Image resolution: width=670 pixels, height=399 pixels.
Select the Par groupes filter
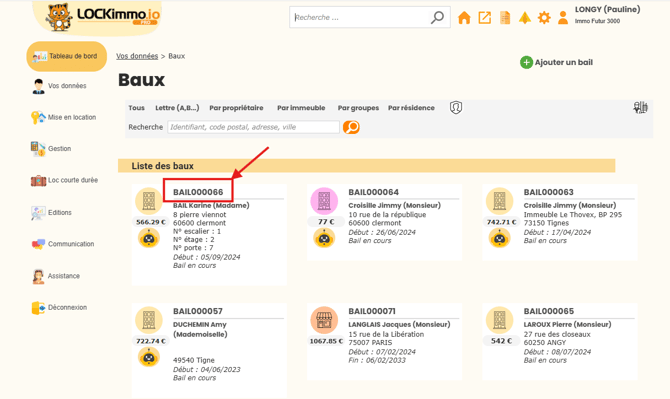pos(359,108)
